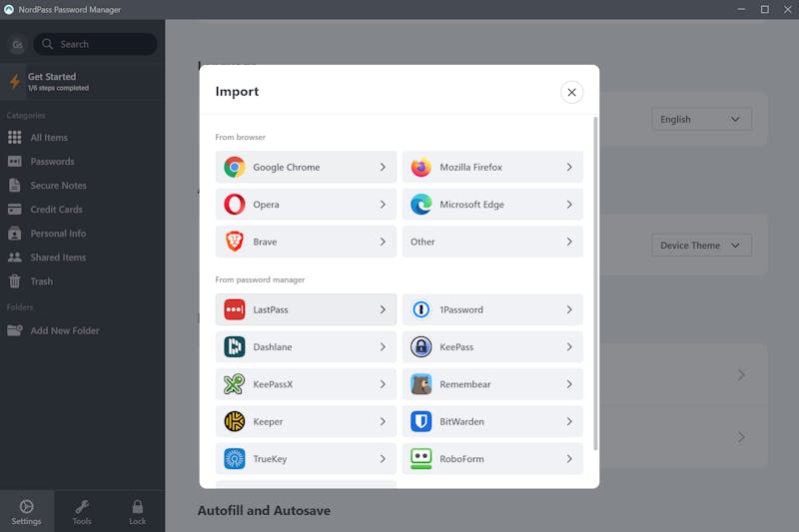Image resolution: width=799 pixels, height=532 pixels.
Task: Select the Keeper text label
Action: (x=268, y=421)
